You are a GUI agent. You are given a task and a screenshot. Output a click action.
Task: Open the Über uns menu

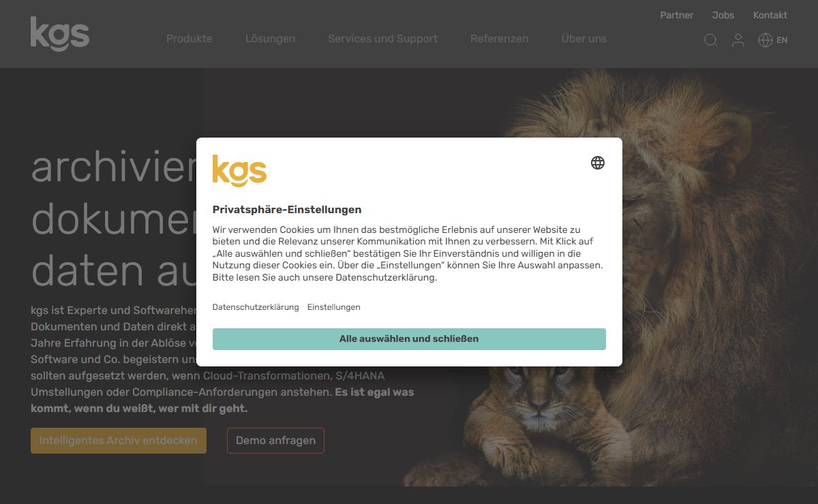click(x=584, y=39)
